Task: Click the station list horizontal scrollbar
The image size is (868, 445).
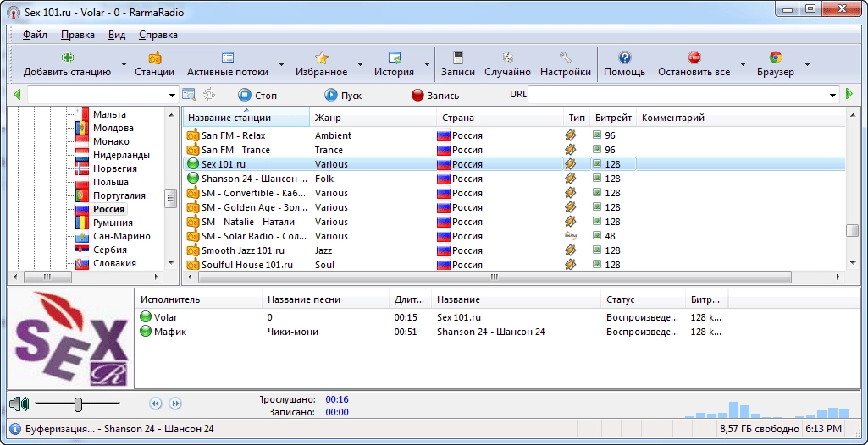Action: (495, 277)
